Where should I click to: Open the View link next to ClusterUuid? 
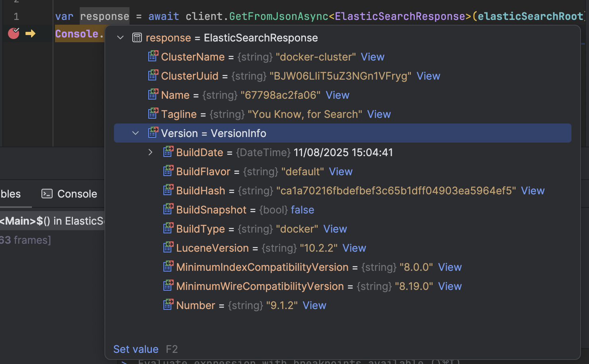coord(428,76)
